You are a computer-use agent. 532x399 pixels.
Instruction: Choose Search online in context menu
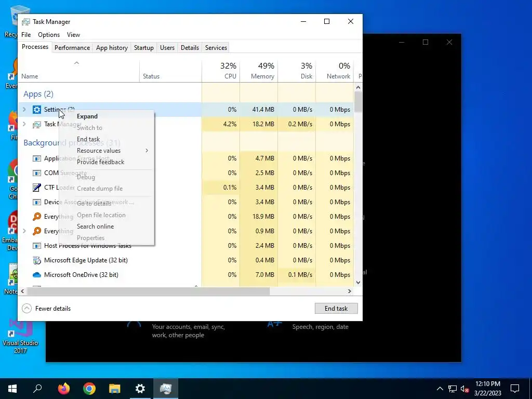96,227
